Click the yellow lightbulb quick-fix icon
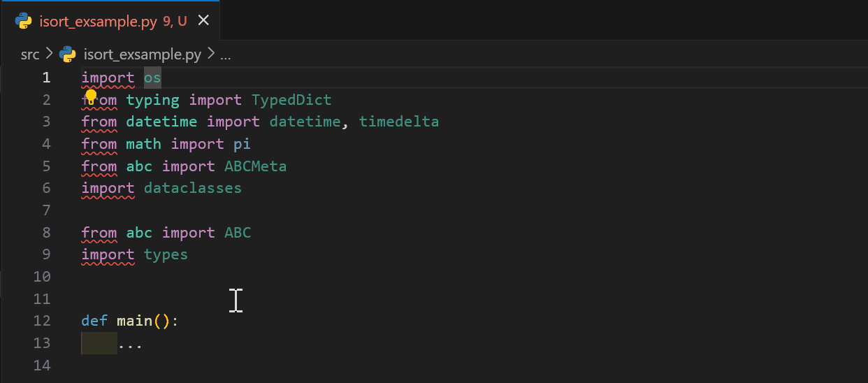The height and width of the screenshot is (383, 868). (x=91, y=97)
